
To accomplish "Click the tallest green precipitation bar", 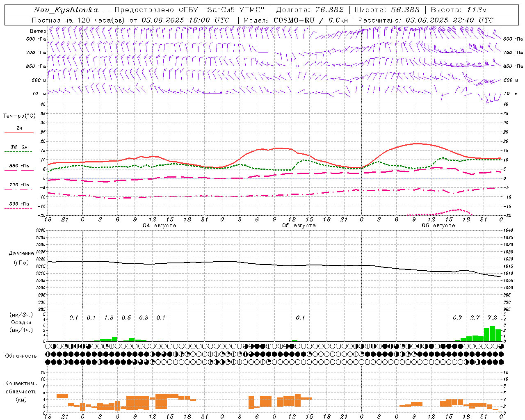I will pos(492,334).
